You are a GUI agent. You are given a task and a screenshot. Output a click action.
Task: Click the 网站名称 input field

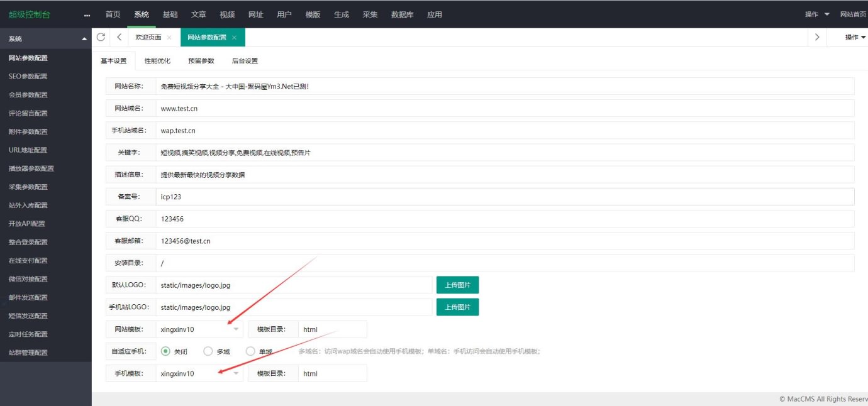coord(505,86)
